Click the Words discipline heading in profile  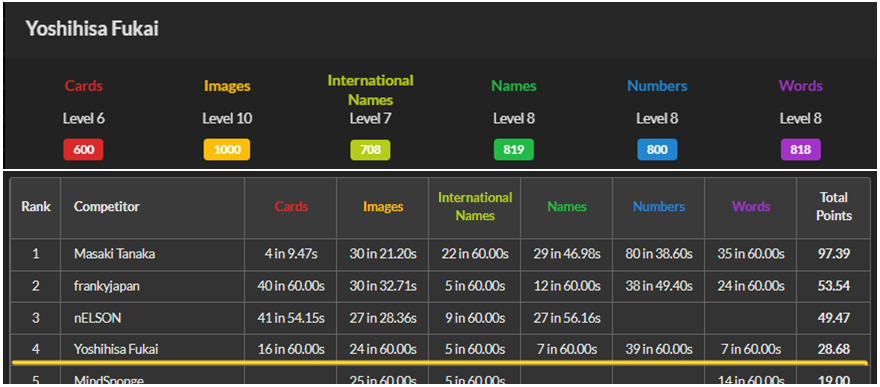(x=800, y=86)
